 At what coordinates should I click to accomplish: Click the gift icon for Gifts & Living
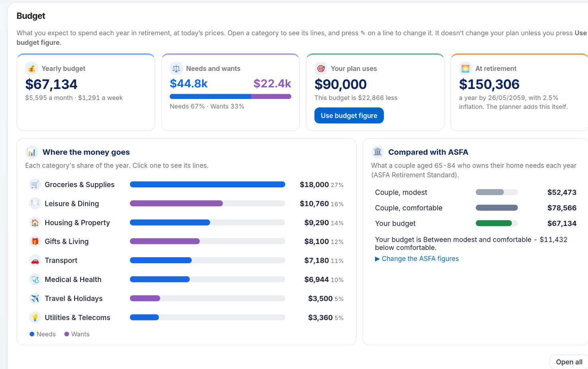point(35,242)
